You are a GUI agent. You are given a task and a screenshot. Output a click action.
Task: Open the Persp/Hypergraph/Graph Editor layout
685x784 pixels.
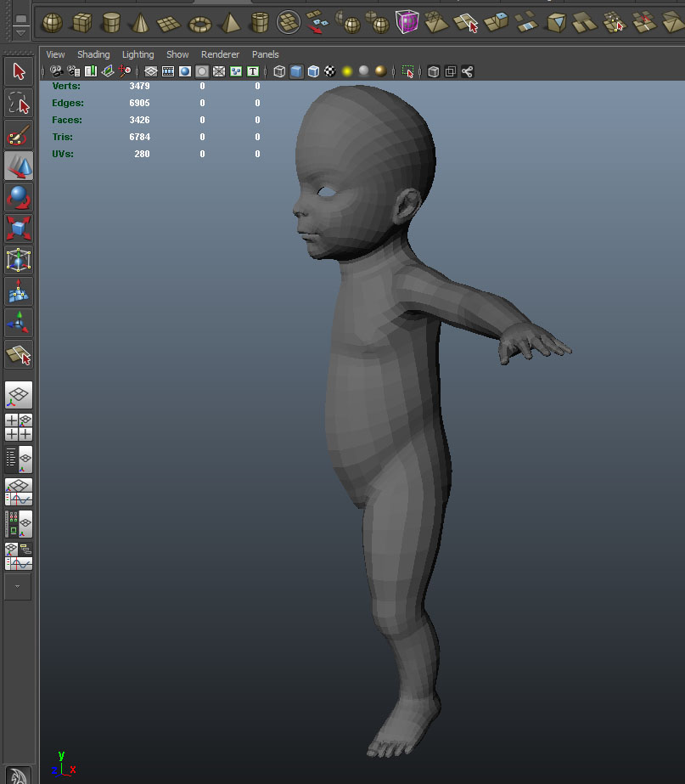[19, 556]
